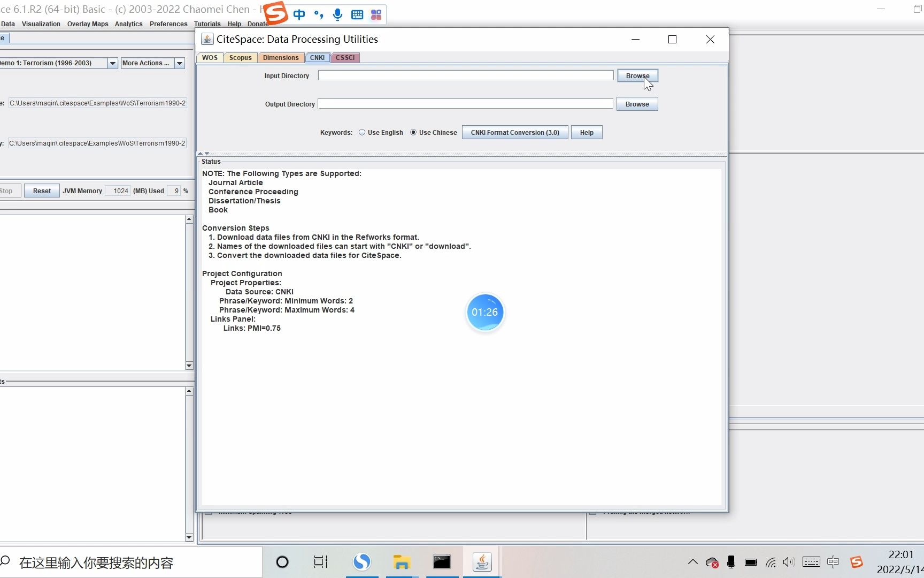Image resolution: width=924 pixels, height=578 pixels.
Task: Click the Java coffee cup icon in dialog title
Action: pyautogui.click(x=207, y=39)
